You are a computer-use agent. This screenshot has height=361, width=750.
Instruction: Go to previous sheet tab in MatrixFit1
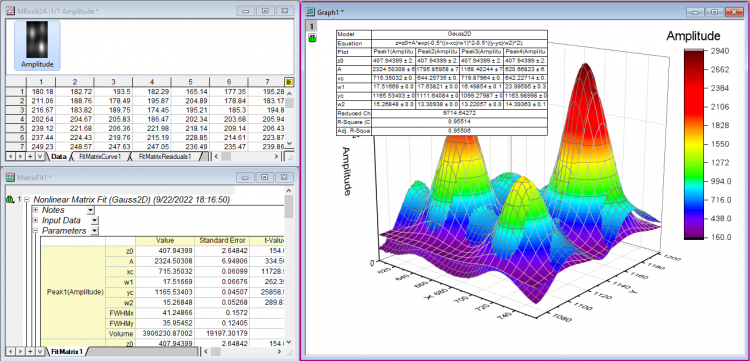tap(10, 352)
